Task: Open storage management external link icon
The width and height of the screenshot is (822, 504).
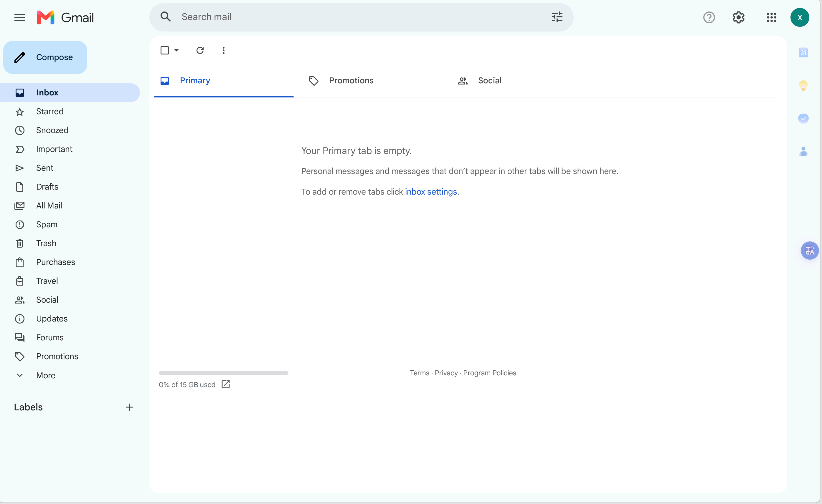Action: (x=226, y=384)
